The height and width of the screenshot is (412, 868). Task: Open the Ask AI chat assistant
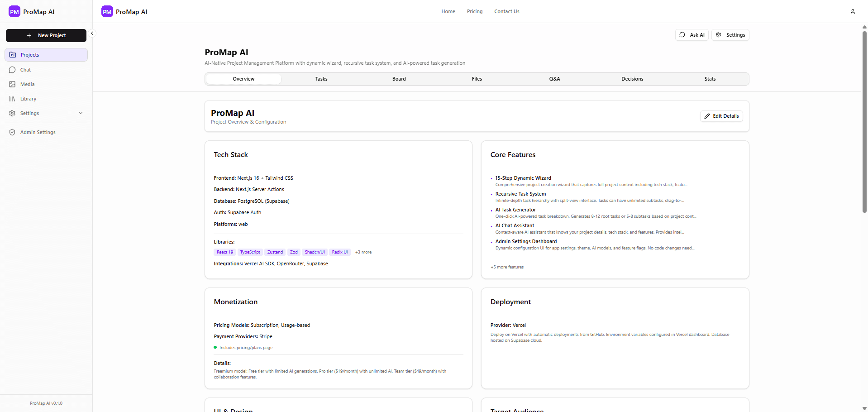(x=692, y=34)
